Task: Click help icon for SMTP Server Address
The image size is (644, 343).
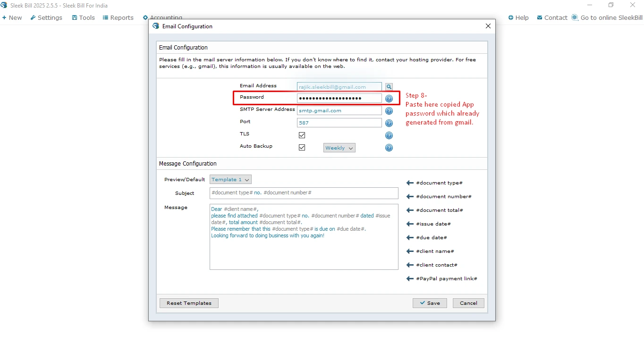Action: click(x=389, y=111)
